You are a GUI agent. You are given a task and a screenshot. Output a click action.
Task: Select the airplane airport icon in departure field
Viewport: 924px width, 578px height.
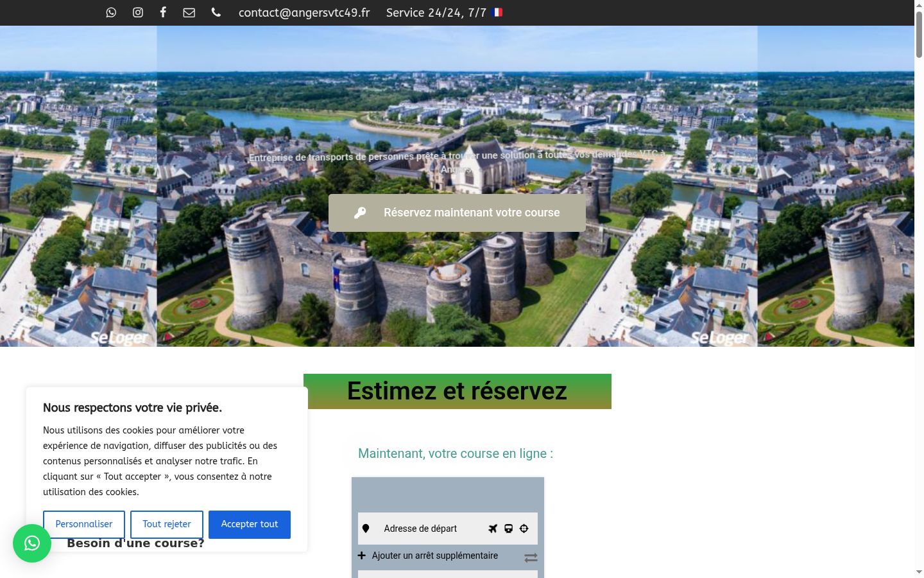[493, 529]
